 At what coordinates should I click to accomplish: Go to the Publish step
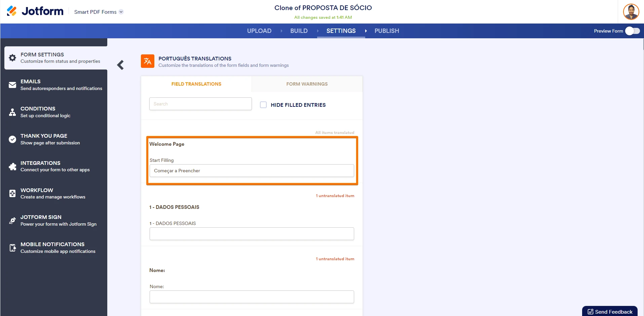[386, 31]
